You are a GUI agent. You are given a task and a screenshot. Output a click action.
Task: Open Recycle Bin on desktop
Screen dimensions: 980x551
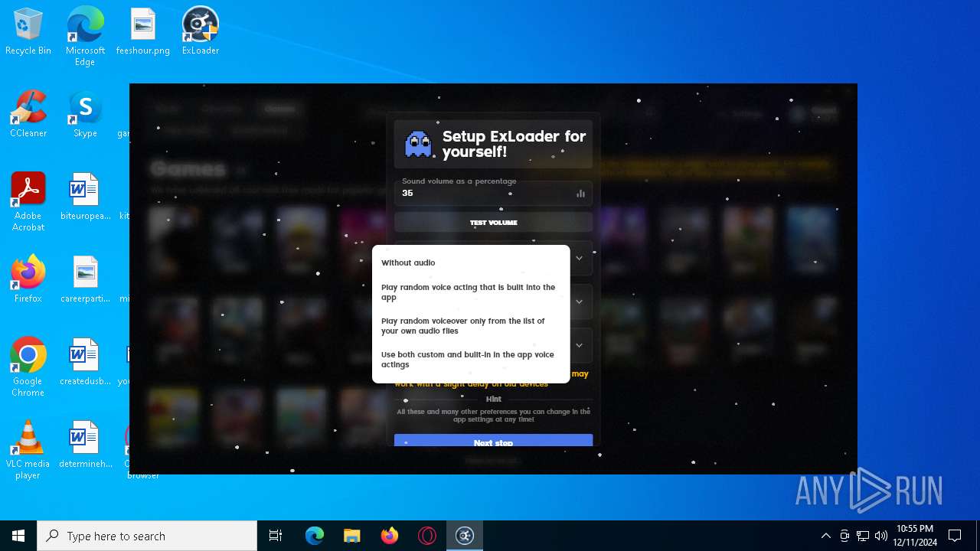(28, 32)
